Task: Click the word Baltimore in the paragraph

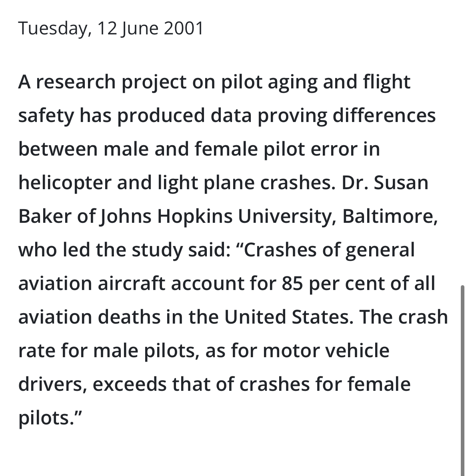Action: [390, 216]
